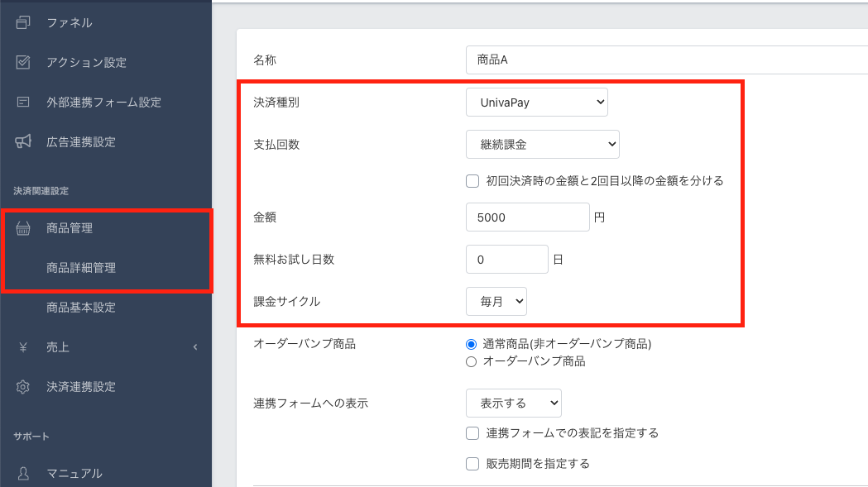Click the 金額 input field showing 5000

click(527, 217)
